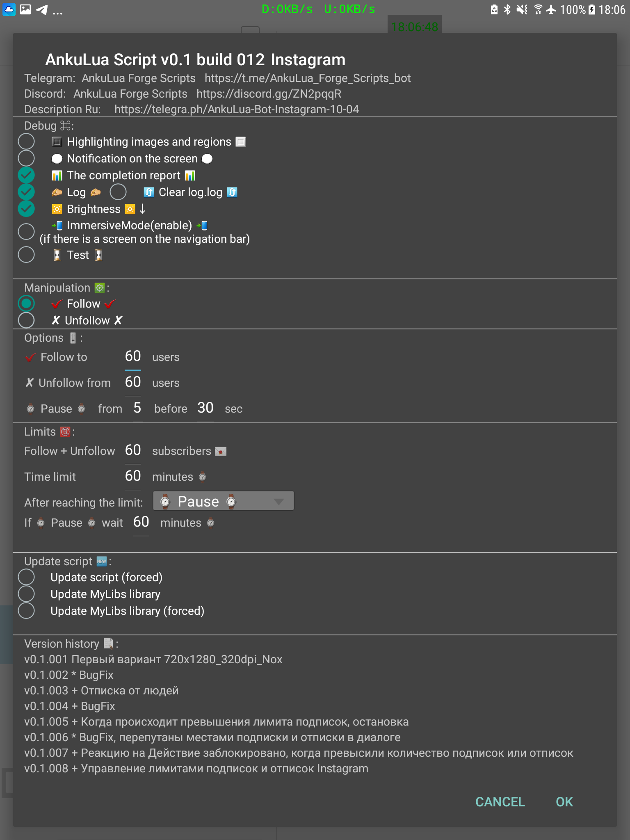Screen dimensions: 630x840
Task: Select the Unfollow manipulation option
Action: [x=26, y=320]
